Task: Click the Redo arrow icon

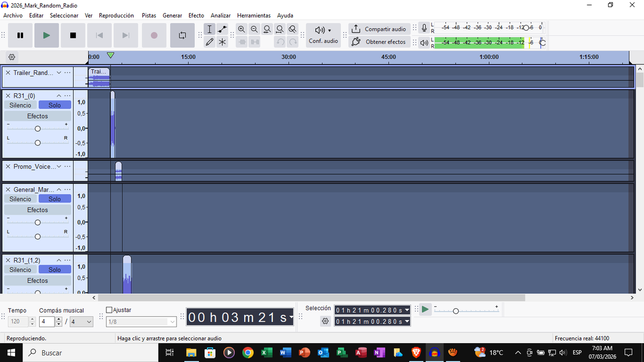Action: pyautogui.click(x=292, y=42)
